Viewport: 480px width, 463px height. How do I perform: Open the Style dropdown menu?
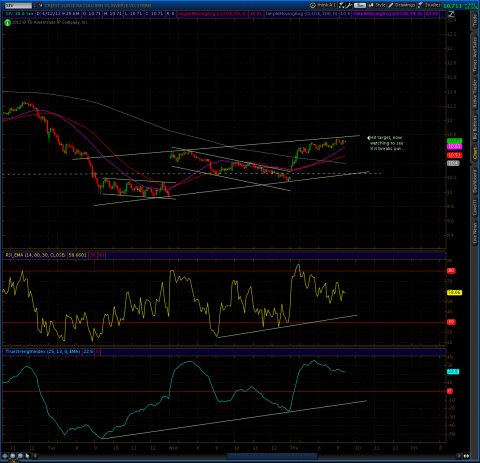tap(377, 5)
